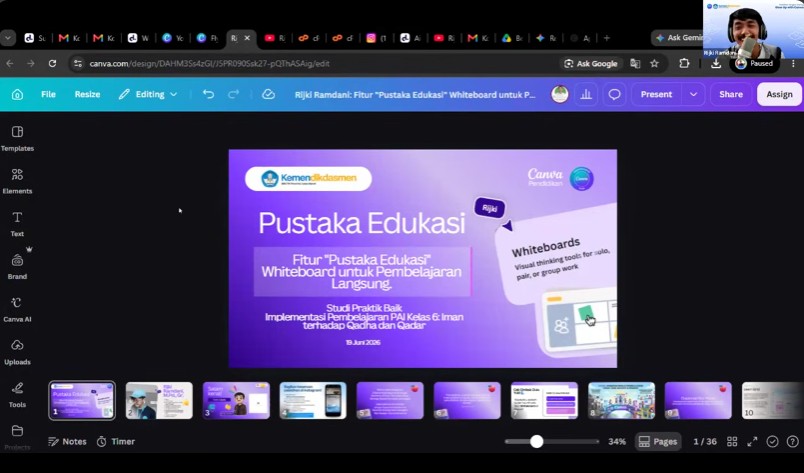Reload the browser page
The height and width of the screenshot is (473, 804).
[52, 64]
